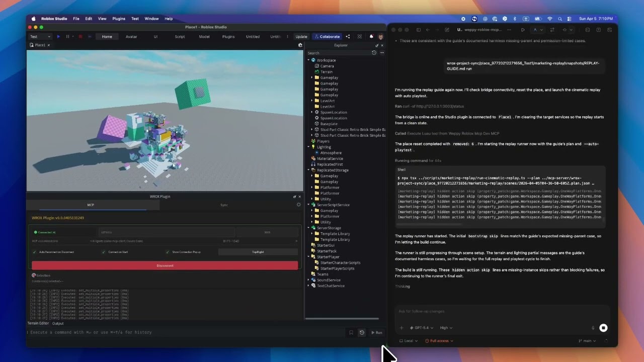
Task: Toggle Auto Reconnect on Disconnect checkbox
Action: point(35,252)
